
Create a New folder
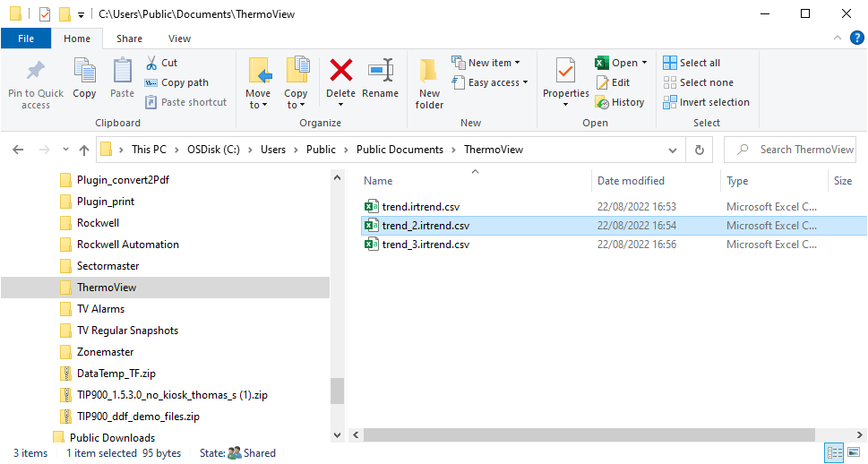pos(429,83)
